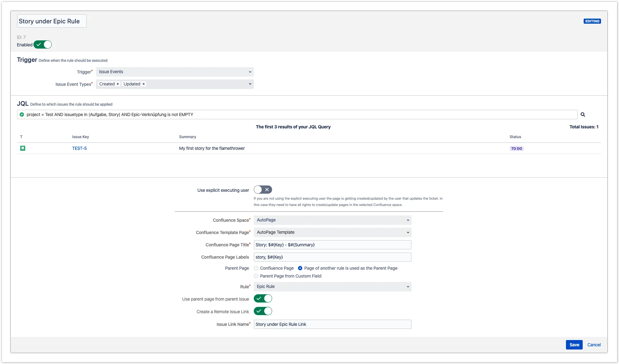Screen dimensions: 619x364
Task: Click the green Story issue type icon
Action: [x=23, y=148]
